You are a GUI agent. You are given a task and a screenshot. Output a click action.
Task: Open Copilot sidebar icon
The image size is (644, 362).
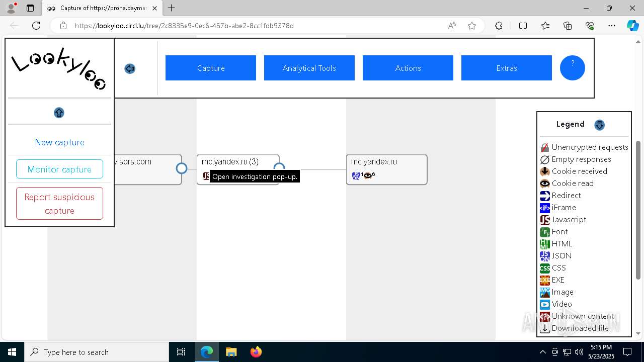click(632, 26)
